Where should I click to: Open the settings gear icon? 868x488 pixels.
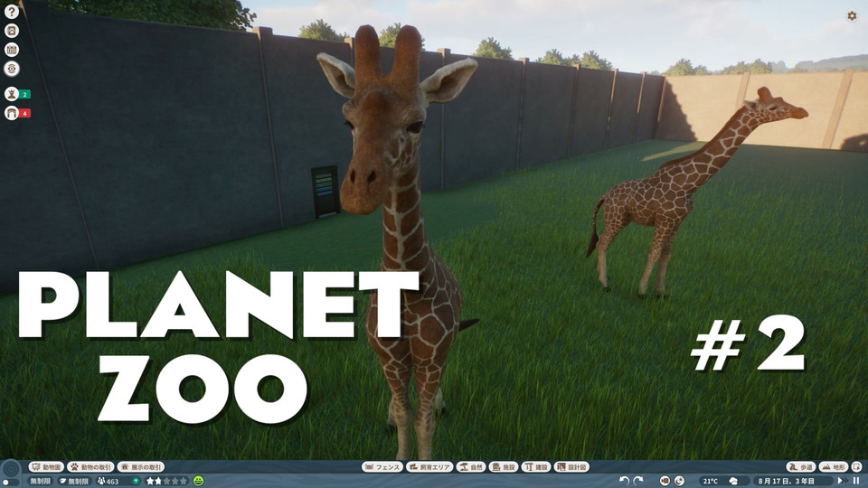(x=852, y=16)
